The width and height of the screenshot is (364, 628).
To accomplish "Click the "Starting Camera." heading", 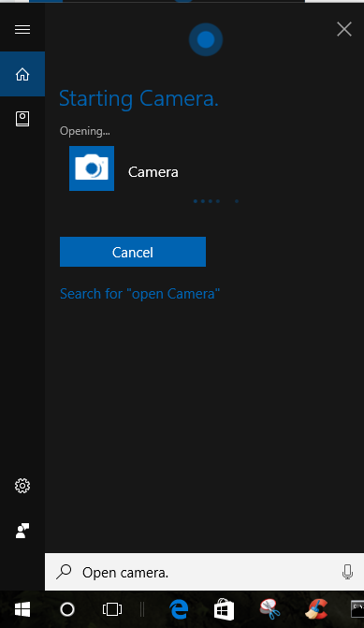I will 138,98.
